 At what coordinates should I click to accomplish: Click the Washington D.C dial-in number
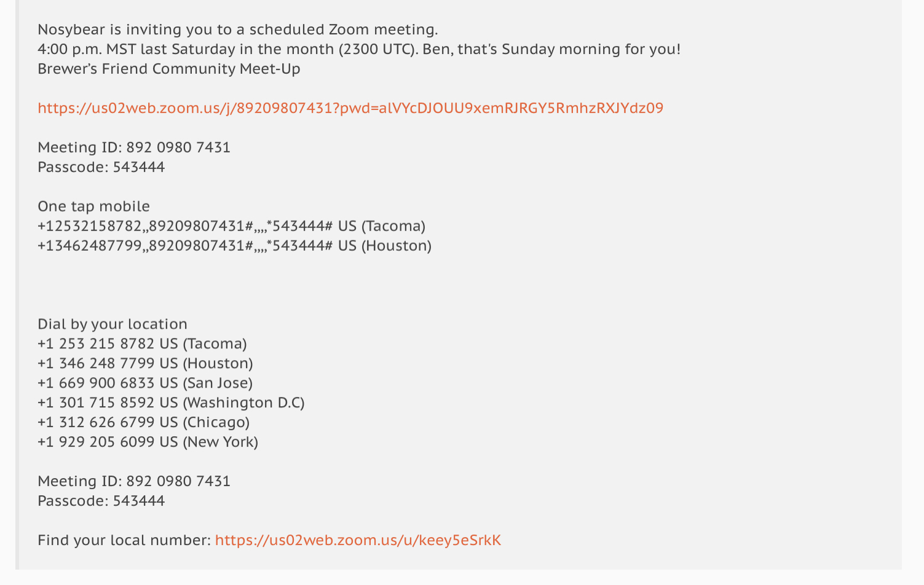(171, 402)
